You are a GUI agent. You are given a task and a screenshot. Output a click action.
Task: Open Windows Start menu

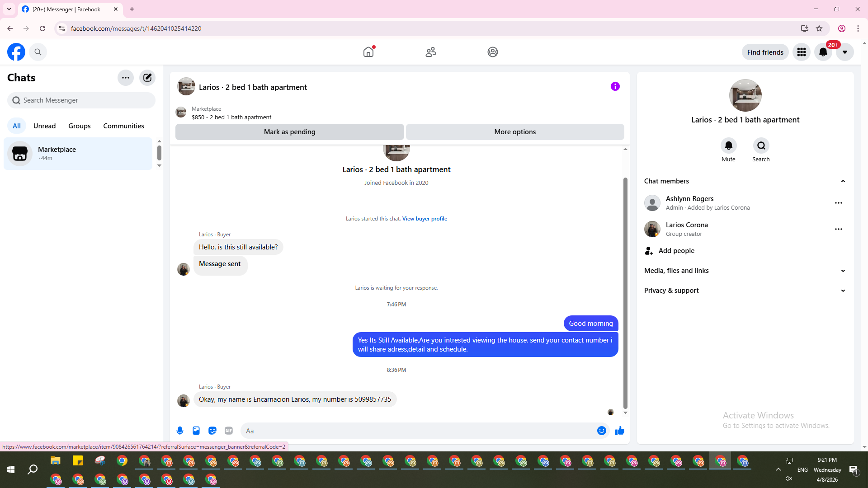(x=11, y=470)
